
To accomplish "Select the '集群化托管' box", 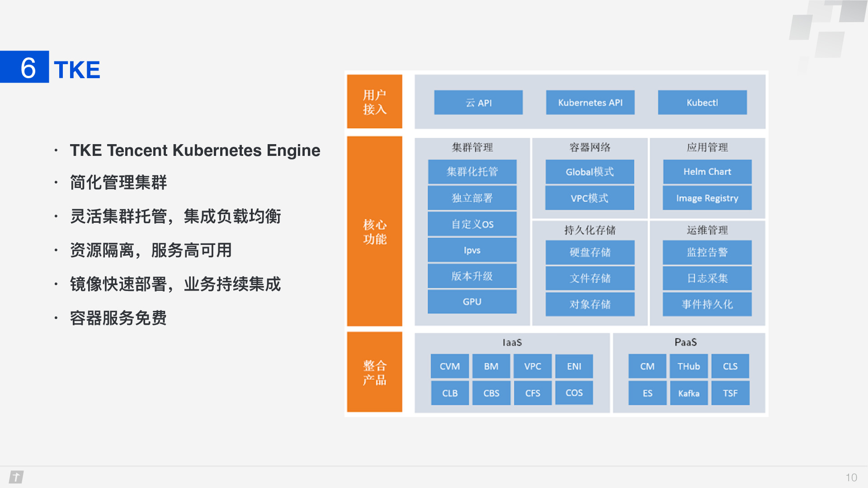I will (x=472, y=172).
